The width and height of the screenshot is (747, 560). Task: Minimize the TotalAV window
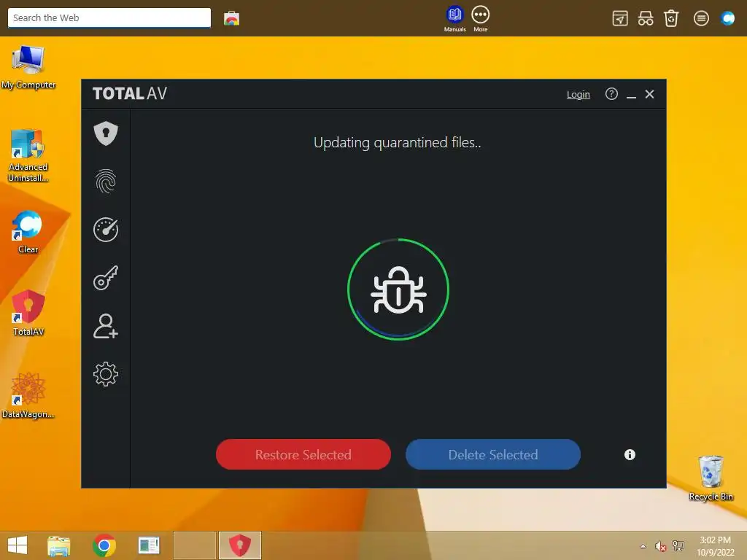pyautogui.click(x=631, y=96)
